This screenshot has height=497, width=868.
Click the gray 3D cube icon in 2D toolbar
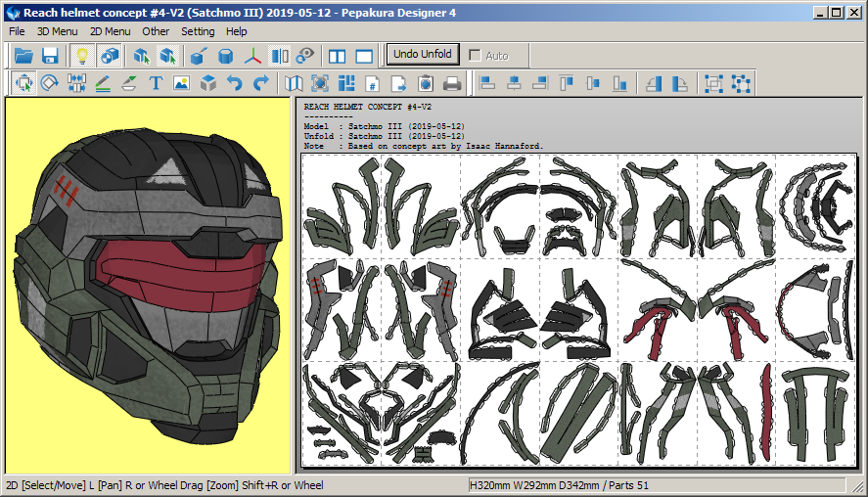[x=208, y=83]
